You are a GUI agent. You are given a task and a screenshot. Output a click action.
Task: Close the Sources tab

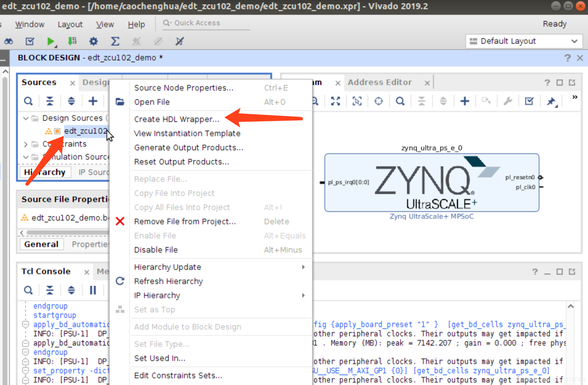tap(72, 83)
